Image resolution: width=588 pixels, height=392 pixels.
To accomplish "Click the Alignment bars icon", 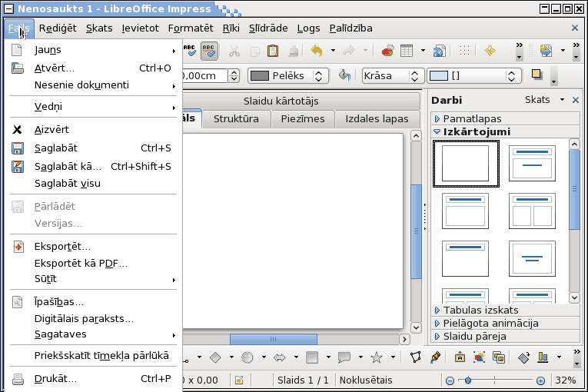I will click(543, 357).
